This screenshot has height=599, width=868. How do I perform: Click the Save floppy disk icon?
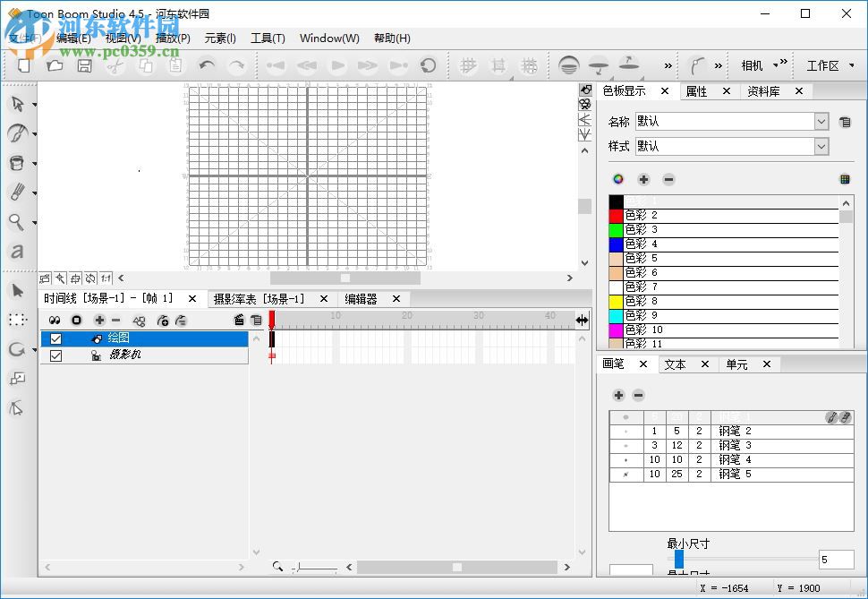point(84,65)
